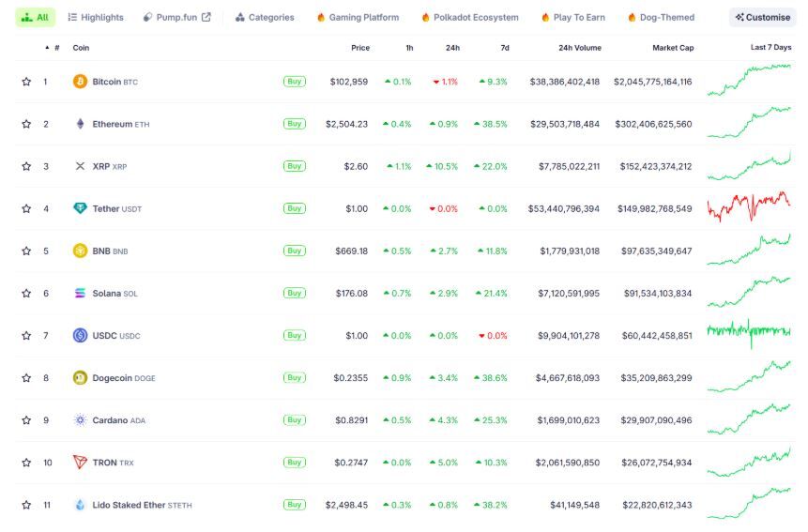The height and width of the screenshot is (532, 808).
Task: Click the BNB coin logo icon
Action: 80,251
